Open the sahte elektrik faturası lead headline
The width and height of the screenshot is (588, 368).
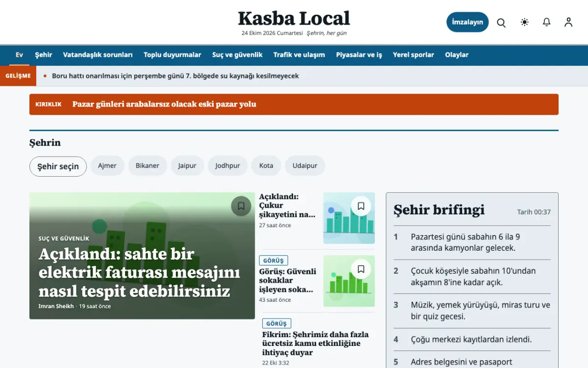(x=139, y=273)
